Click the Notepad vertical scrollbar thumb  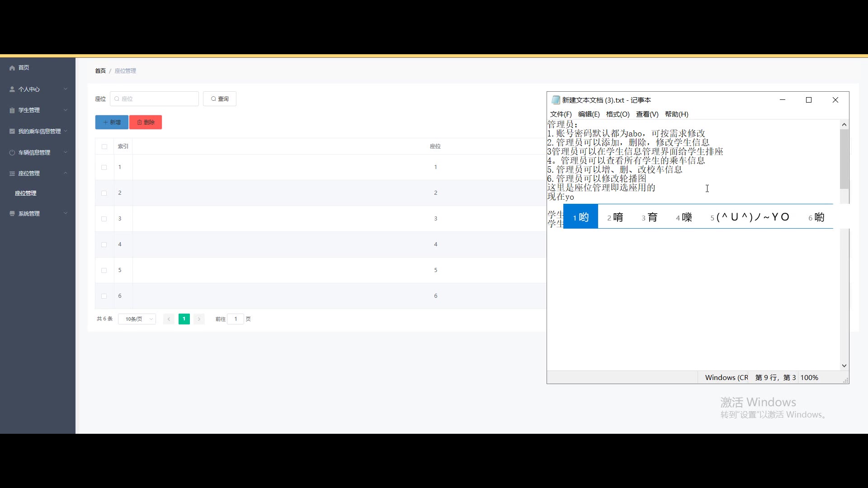[x=844, y=159]
